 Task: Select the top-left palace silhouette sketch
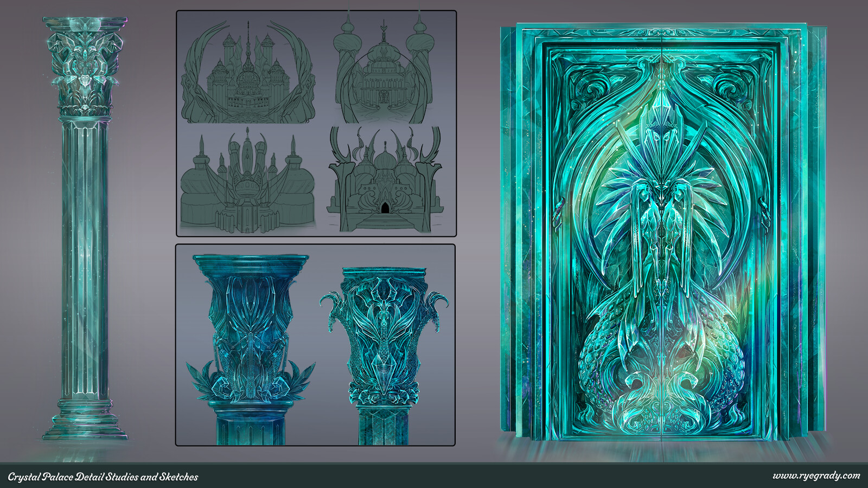[248, 70]
